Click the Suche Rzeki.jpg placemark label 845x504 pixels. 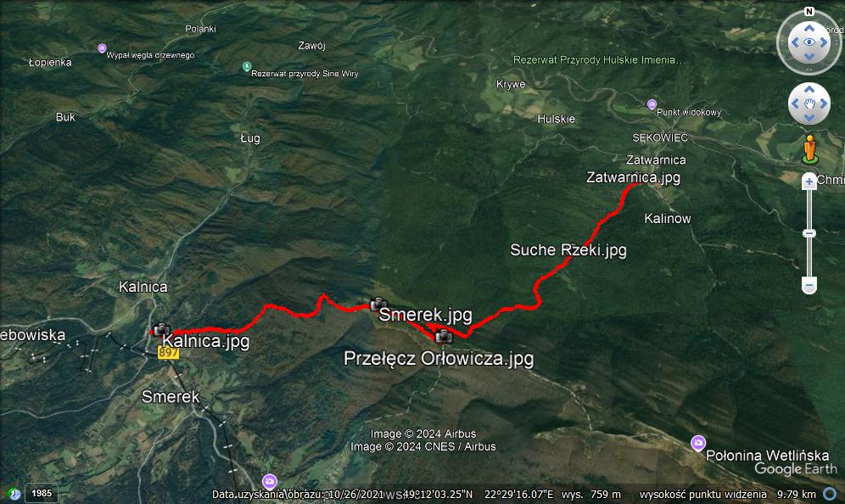pyautogui.click(x=568, y=250)
